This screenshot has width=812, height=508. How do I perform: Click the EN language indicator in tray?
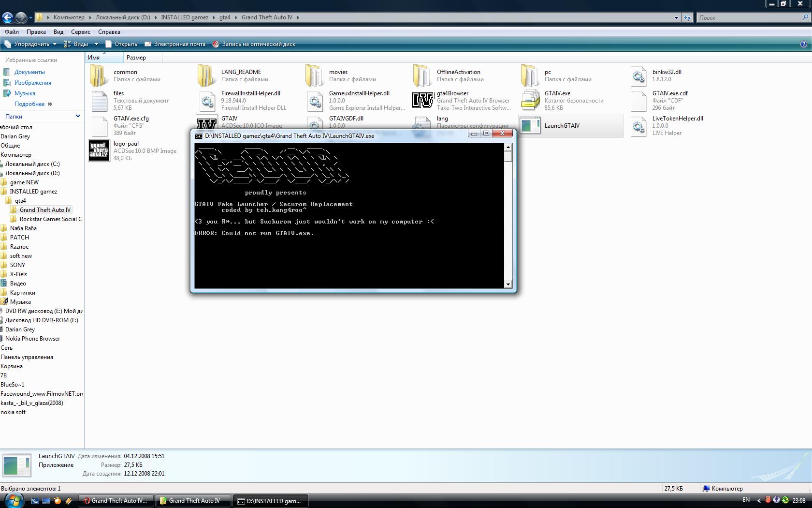pos(746,500)
